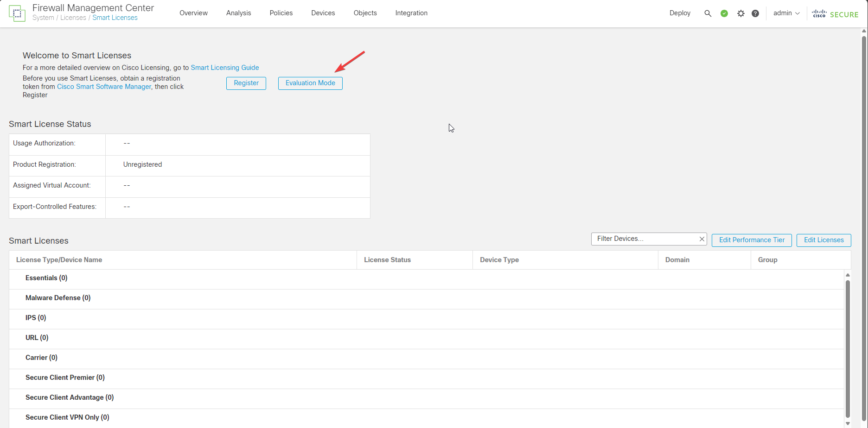The height and width of the screenshot is (428, 868).
Task: Click Edit Performance Tier button
Action: 752,240
